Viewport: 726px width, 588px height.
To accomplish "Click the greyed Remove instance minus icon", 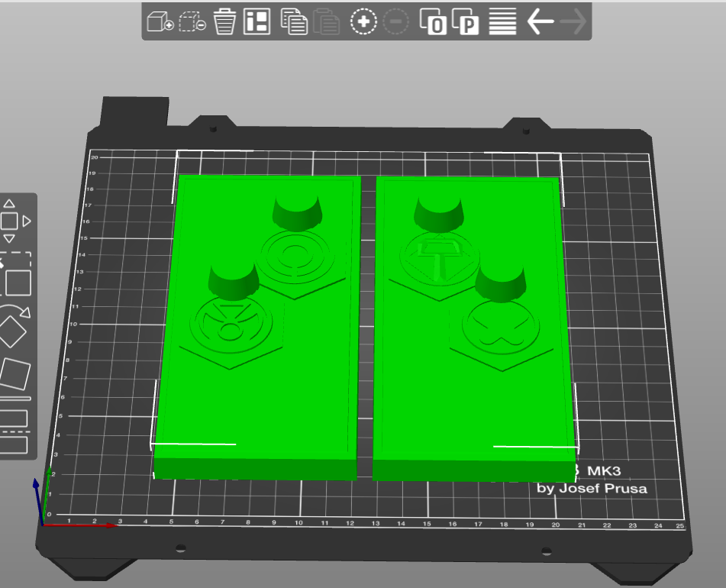I will [396, 21].
